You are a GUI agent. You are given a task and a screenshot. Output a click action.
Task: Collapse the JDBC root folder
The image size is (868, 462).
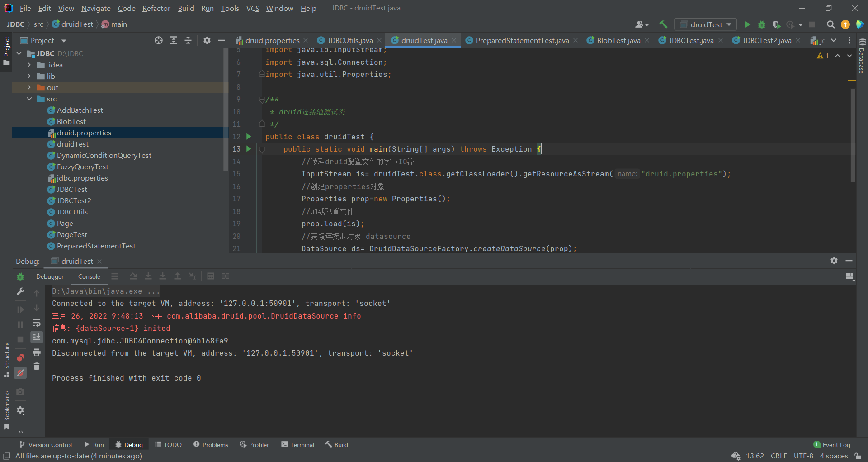(19, 53)
